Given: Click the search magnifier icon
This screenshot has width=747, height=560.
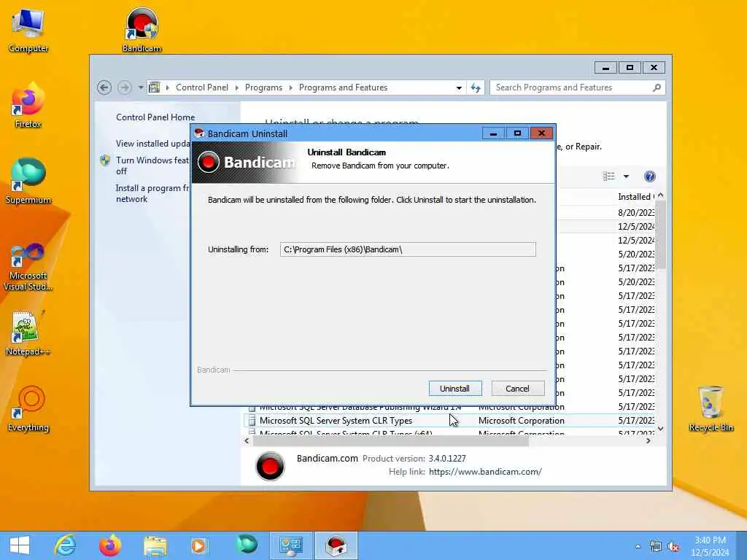Looking at the screenshot, I should tap(657, 87).
